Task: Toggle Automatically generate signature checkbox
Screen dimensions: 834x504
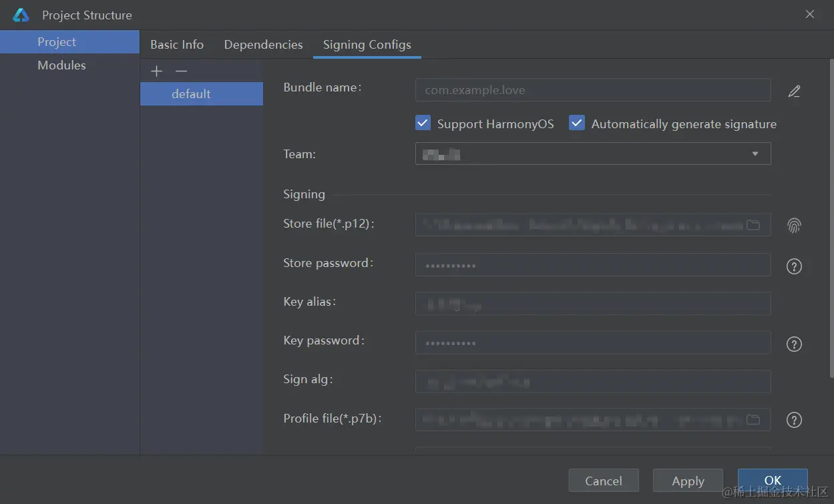Action: tap(577, 123)
